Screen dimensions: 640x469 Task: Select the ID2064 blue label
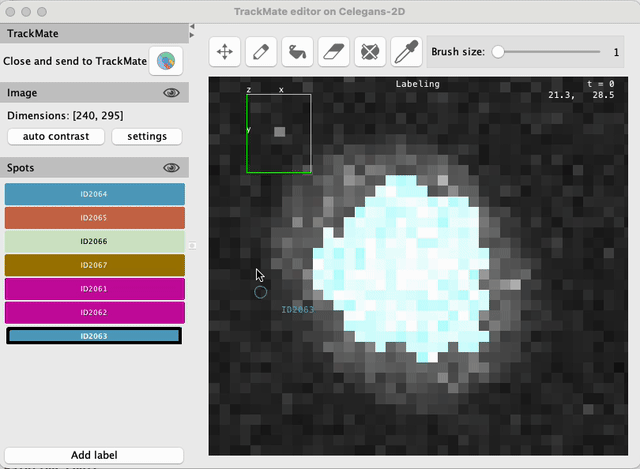95,194
